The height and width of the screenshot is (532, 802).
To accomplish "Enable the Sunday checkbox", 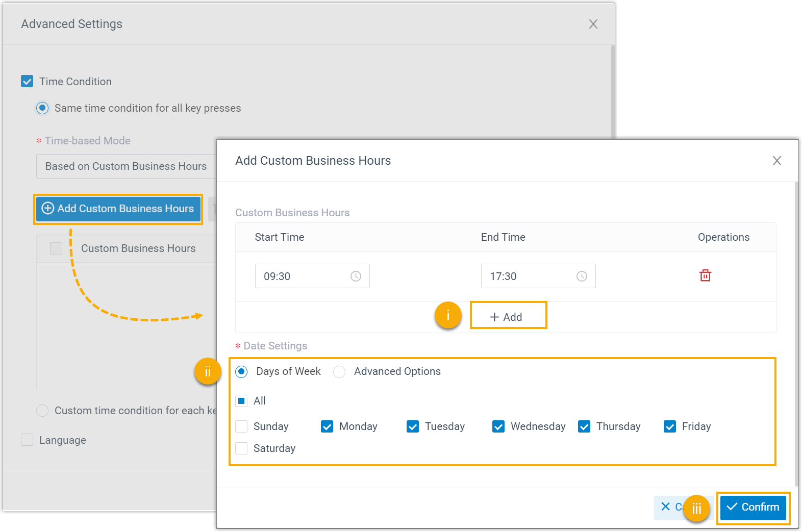I will [x=242, y=426].
